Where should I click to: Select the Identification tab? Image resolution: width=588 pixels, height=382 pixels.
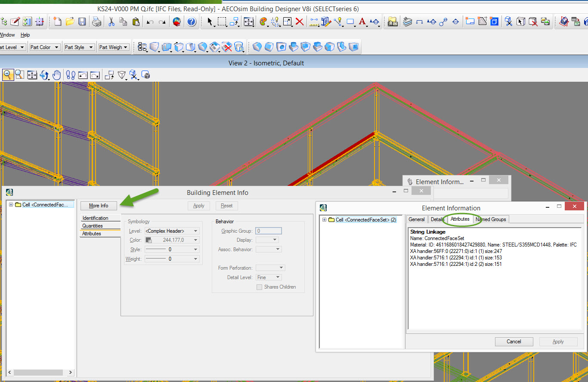click(x=100, y=218)
